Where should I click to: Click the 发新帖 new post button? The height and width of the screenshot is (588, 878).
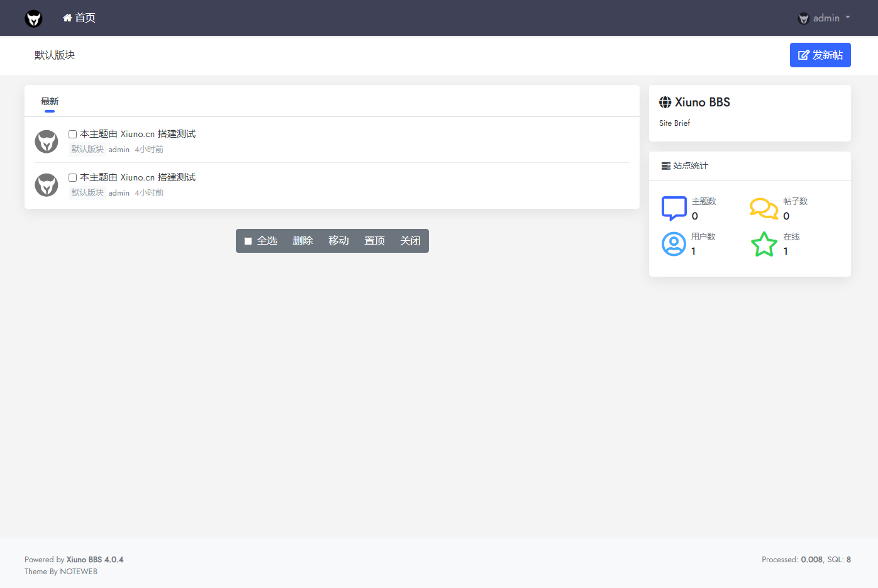click(x=820, y=55)
